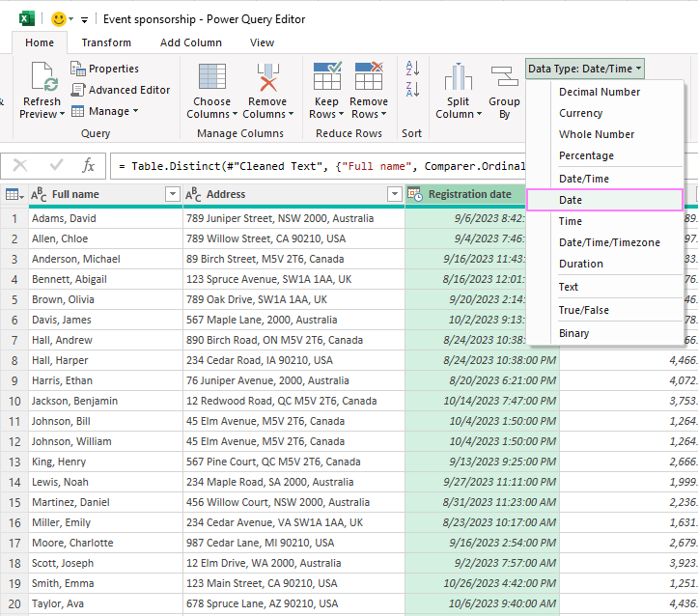Click Registration date column type icon

[415, 194]
